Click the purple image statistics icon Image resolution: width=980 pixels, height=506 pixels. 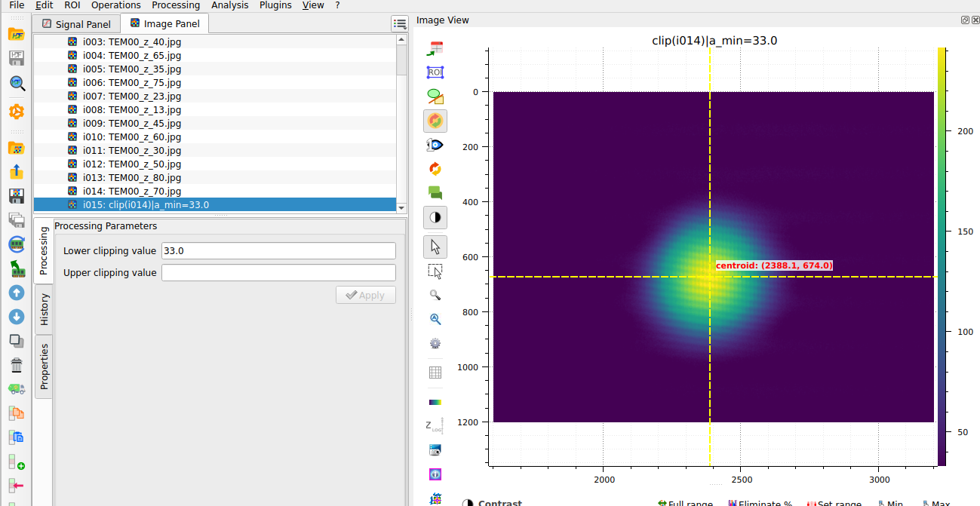tap(435, 474)
